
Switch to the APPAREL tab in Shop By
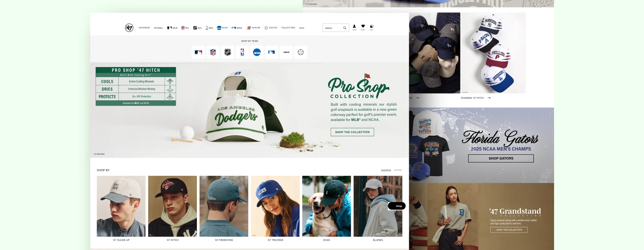398,170
